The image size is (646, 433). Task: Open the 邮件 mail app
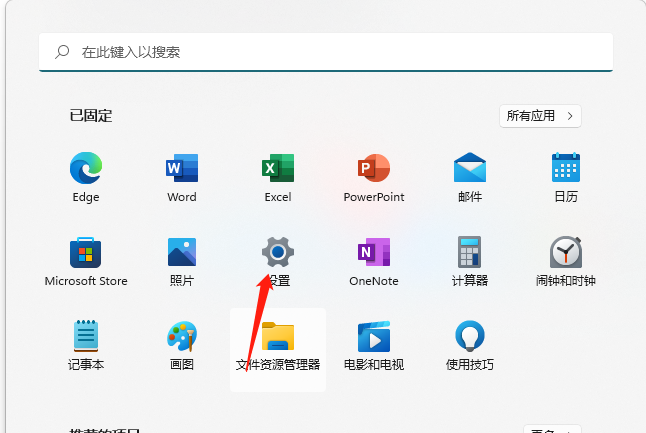(x=470, y=167)
